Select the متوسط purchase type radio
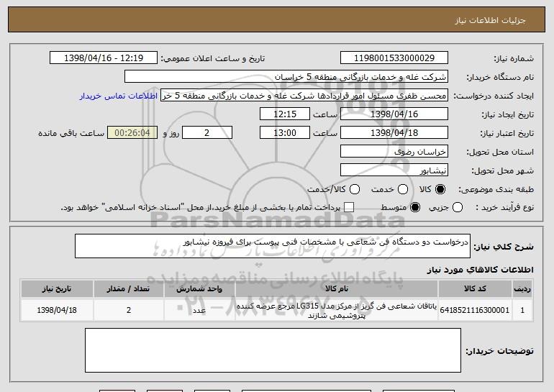Viewport: 554px width, 392px height. (415, 207)
